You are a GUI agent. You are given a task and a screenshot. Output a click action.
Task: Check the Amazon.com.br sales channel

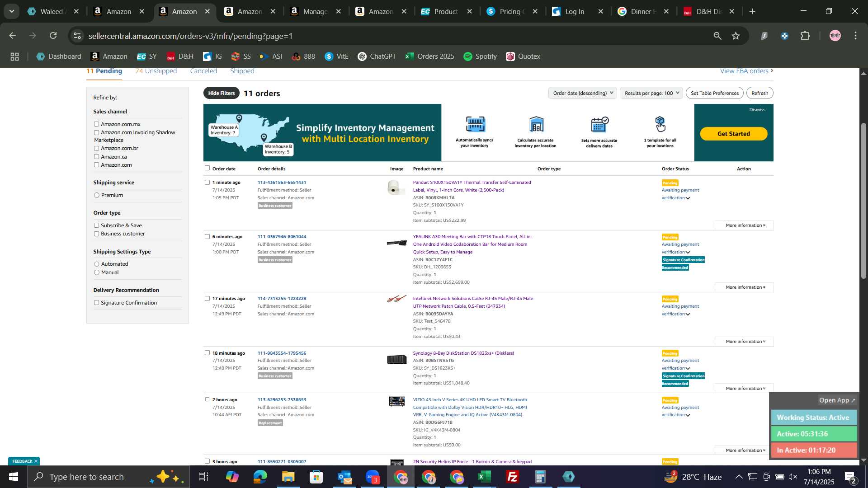pyautogui.click(x=96, y=148)
